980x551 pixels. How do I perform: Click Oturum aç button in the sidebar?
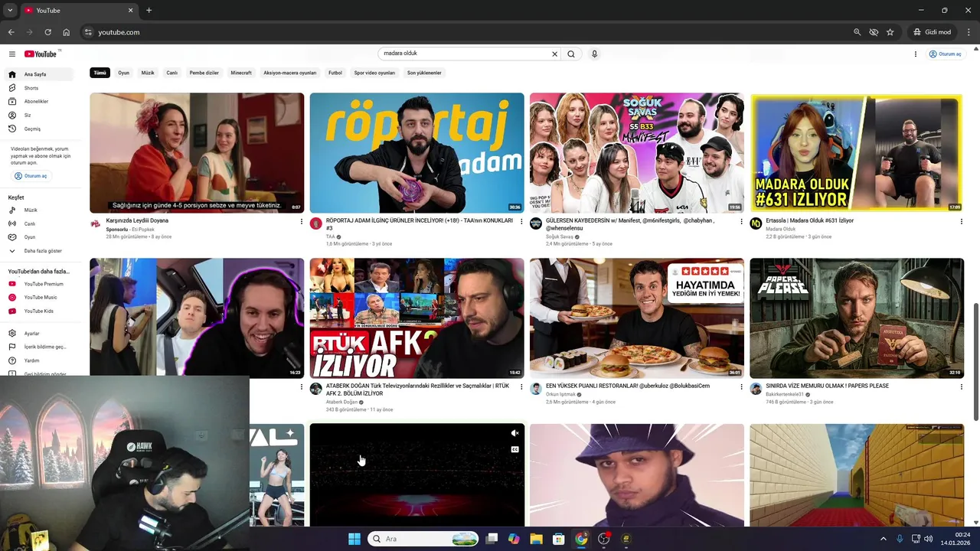(x=31, y=176)
